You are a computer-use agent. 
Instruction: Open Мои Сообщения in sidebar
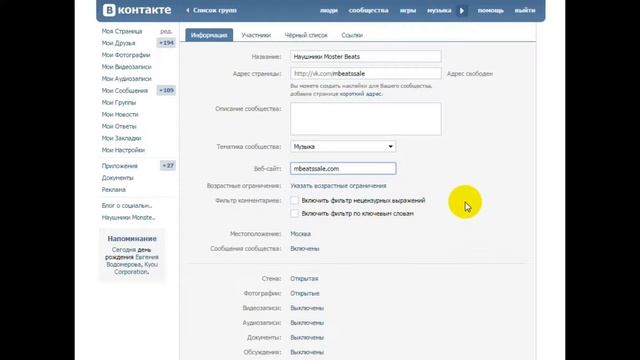click(124, 90)
